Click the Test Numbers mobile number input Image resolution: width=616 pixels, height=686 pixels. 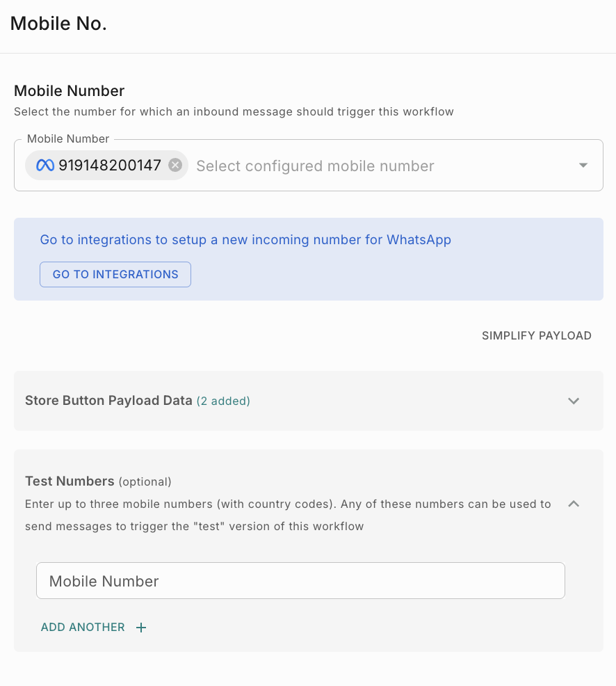click(300, 580)
